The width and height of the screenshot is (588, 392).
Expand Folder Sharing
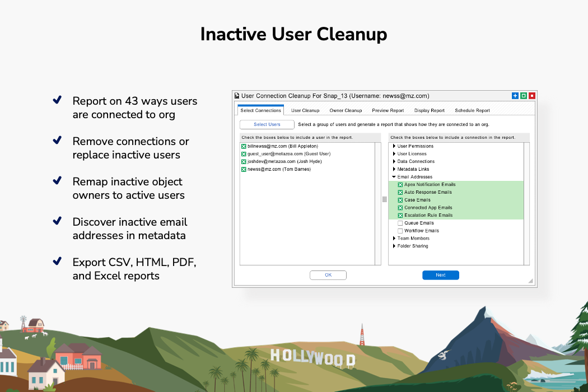click(395, 246)
